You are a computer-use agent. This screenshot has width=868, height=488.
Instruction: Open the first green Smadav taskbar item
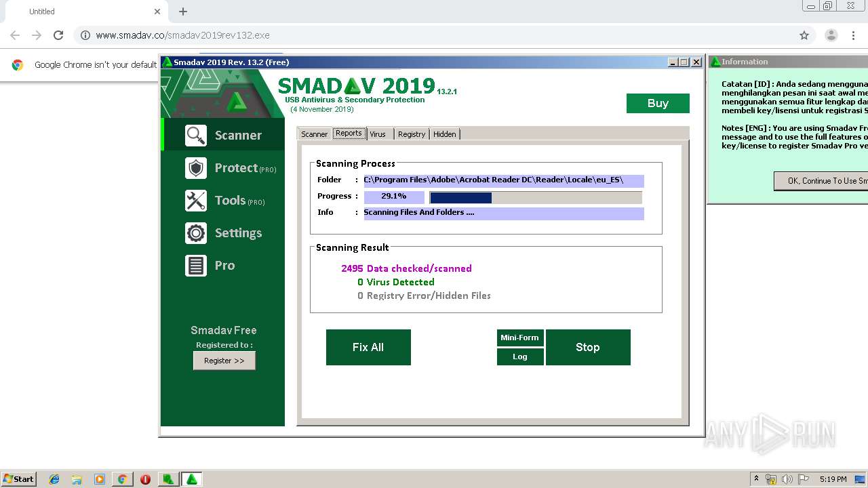pos(168,479)
